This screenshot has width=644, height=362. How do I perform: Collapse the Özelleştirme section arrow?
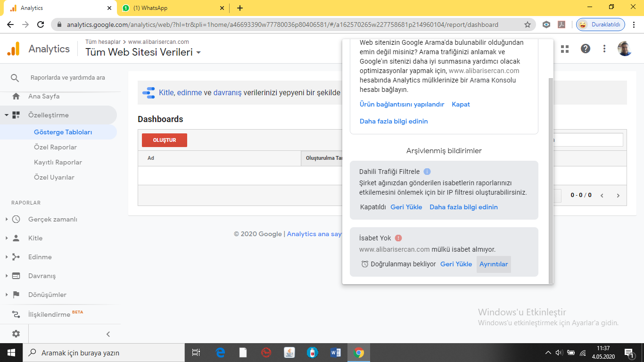(x=7, y=115)
